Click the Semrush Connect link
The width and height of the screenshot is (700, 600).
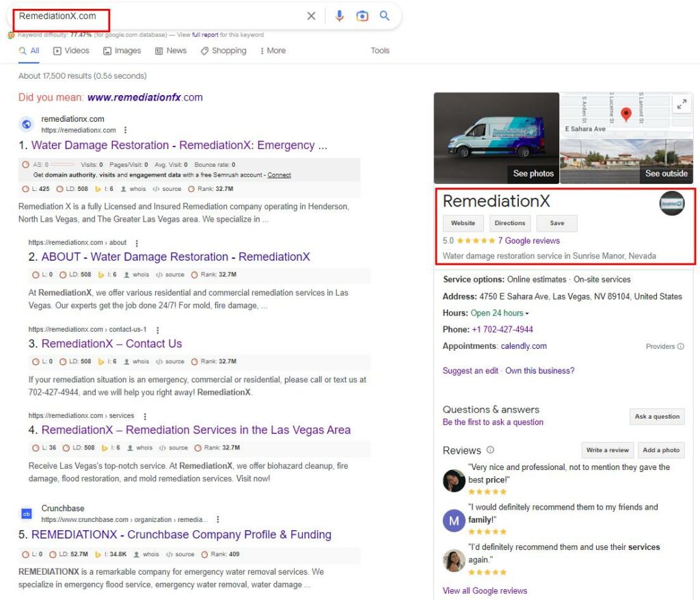[279, 175]
